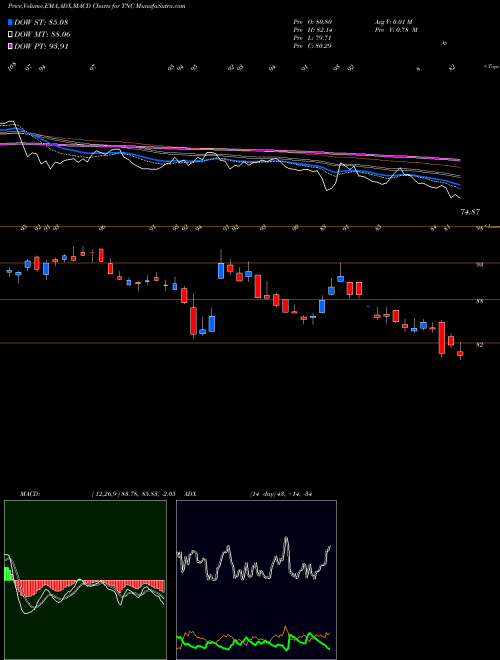Click the chart title mentioning MunafaSutra.com

(x=96, y=6)
